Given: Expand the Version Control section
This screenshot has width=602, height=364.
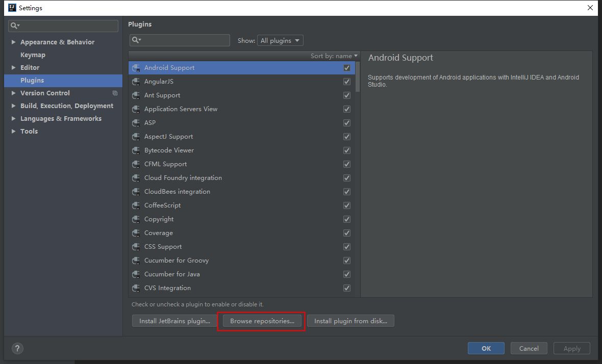Looking at the screenshot, I should [x=13, y=93].
